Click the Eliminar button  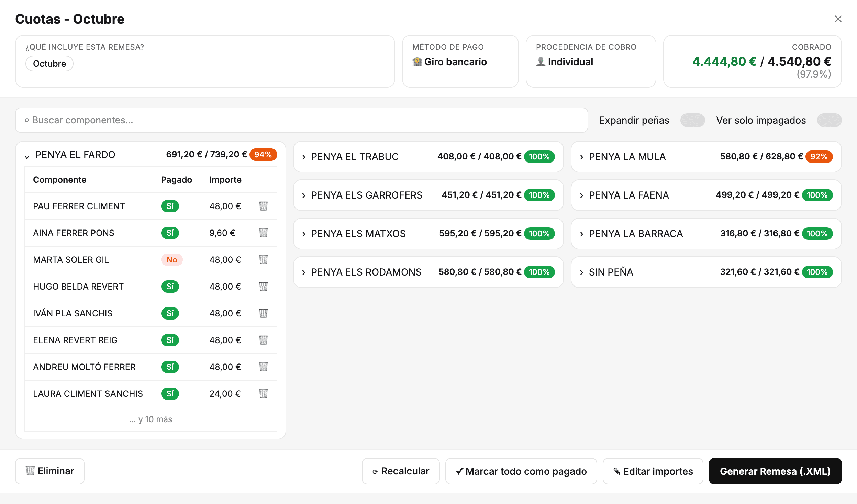click(x=50, y=471)
